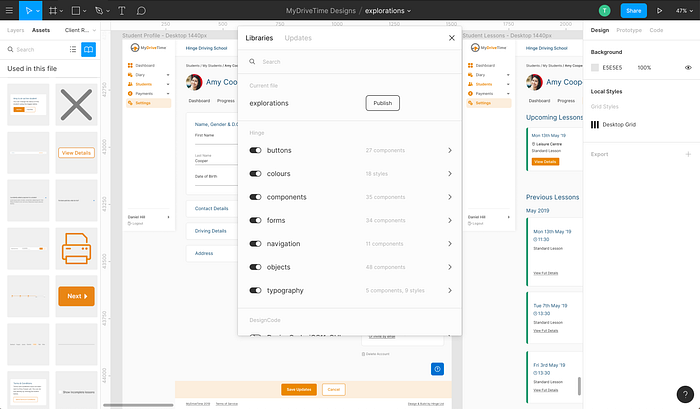
Task: Toggle the objects library switch
Action: [x=255, y=267]
